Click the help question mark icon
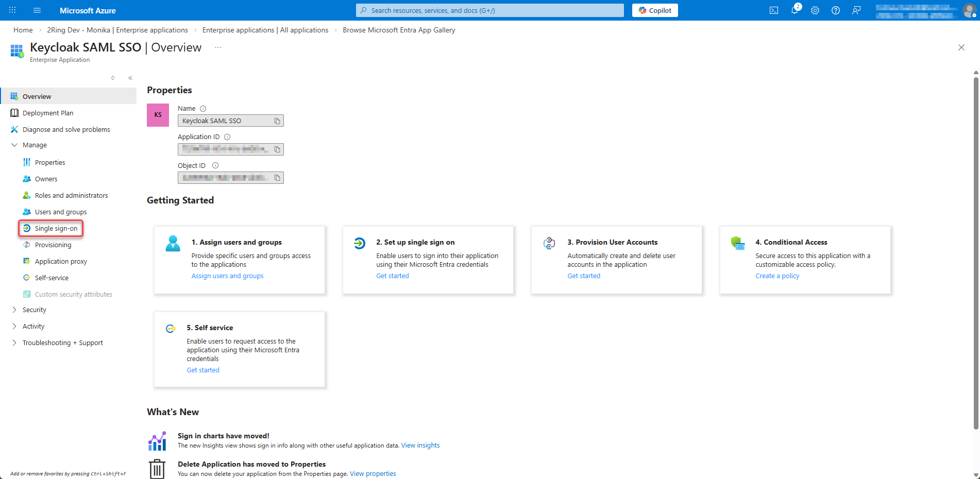 835,10
